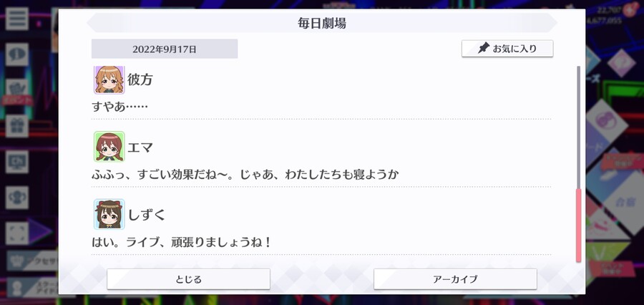Tap Kanata's avatar portrait
This screenshot has height=305, width=644.
coord(109,79)
